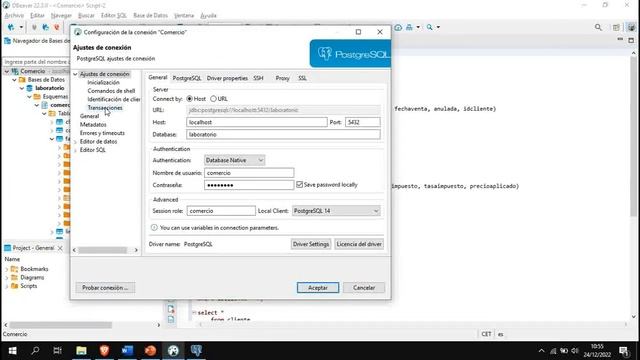Switch to the Driver properties tab
This screenshot has width=640, height=360.
pos(227,78)
